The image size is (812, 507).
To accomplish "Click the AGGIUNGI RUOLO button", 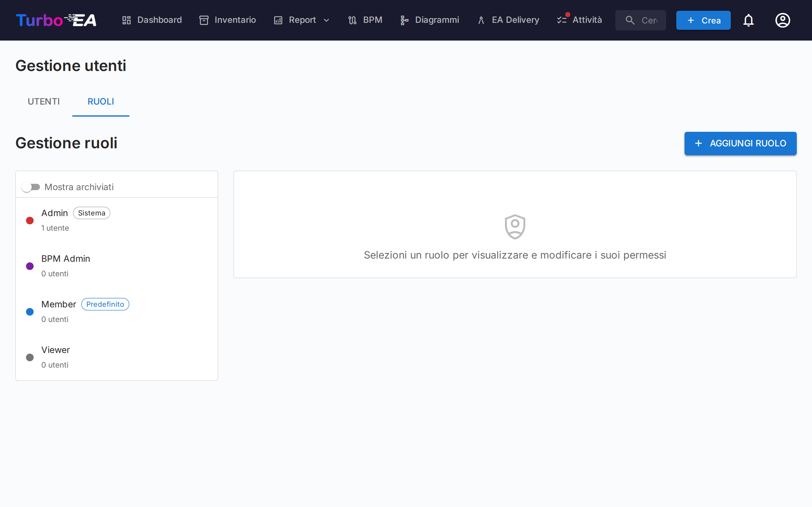I will coord(740,143).
